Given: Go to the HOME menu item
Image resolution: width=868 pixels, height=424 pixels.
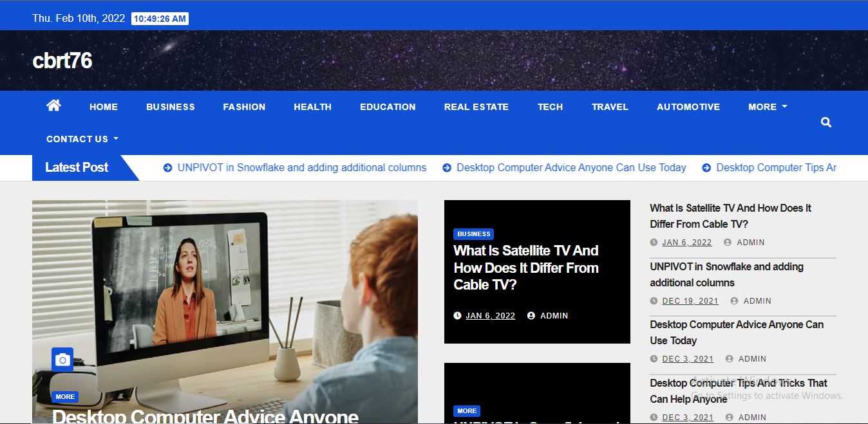Looking at the screenshot, I should pyautogui.click(x=104, y=107).
